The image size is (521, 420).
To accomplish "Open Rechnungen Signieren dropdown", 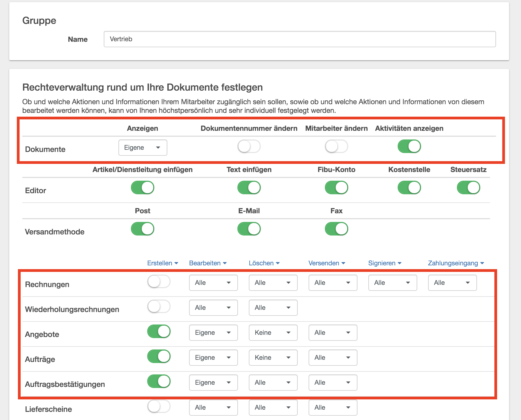I will 393,283.
